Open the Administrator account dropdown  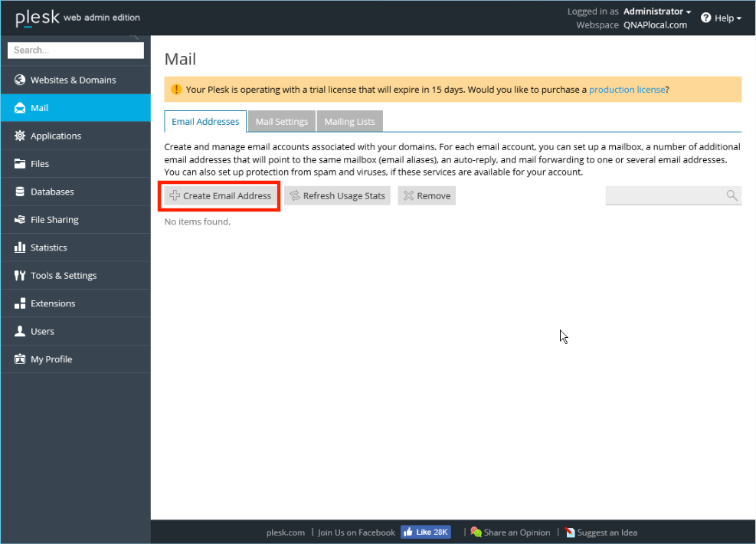656,11
